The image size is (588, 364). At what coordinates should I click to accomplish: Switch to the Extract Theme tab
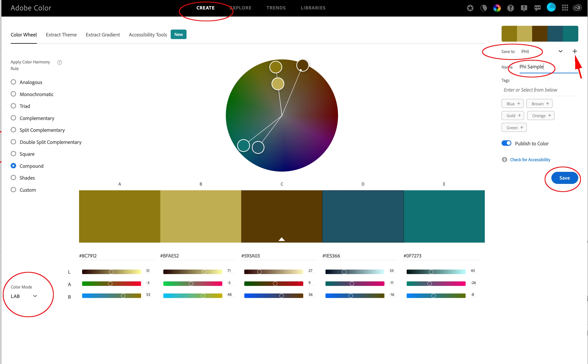[x=61, y=35]
